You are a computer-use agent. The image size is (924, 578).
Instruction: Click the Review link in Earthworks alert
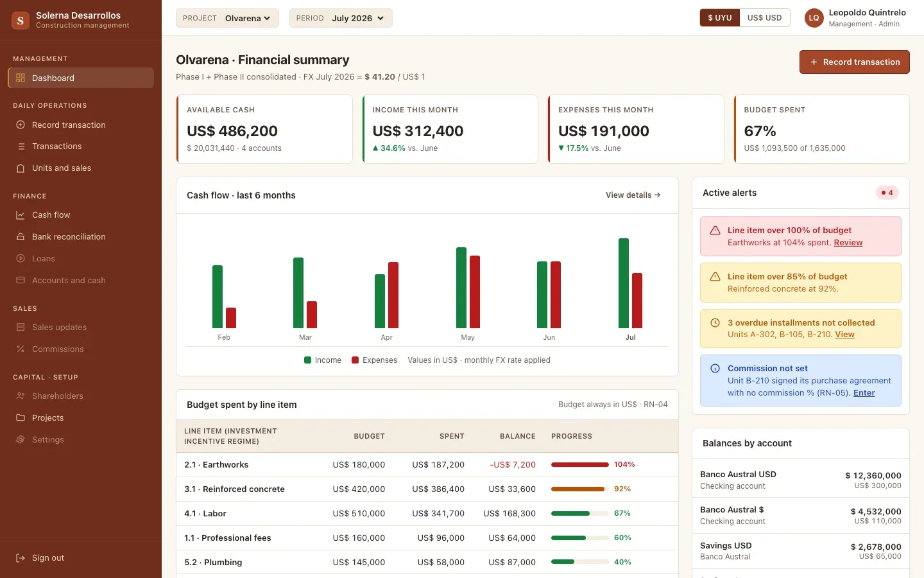click(848, 243)
